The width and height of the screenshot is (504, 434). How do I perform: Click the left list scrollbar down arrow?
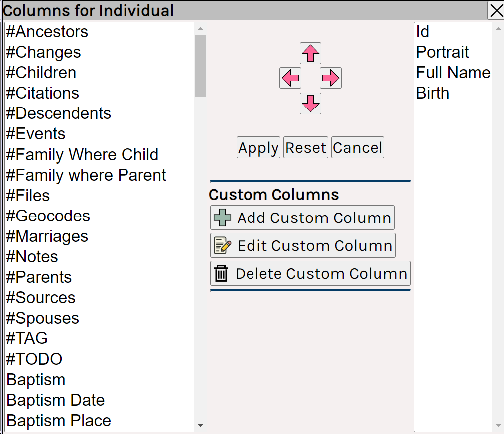coord(200,425)
